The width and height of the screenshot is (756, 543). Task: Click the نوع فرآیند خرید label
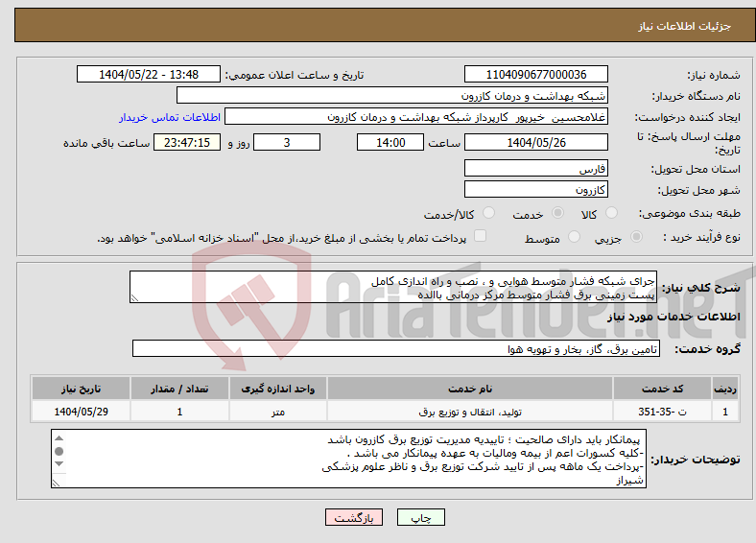pyautogui.click(x=702, y=237)
